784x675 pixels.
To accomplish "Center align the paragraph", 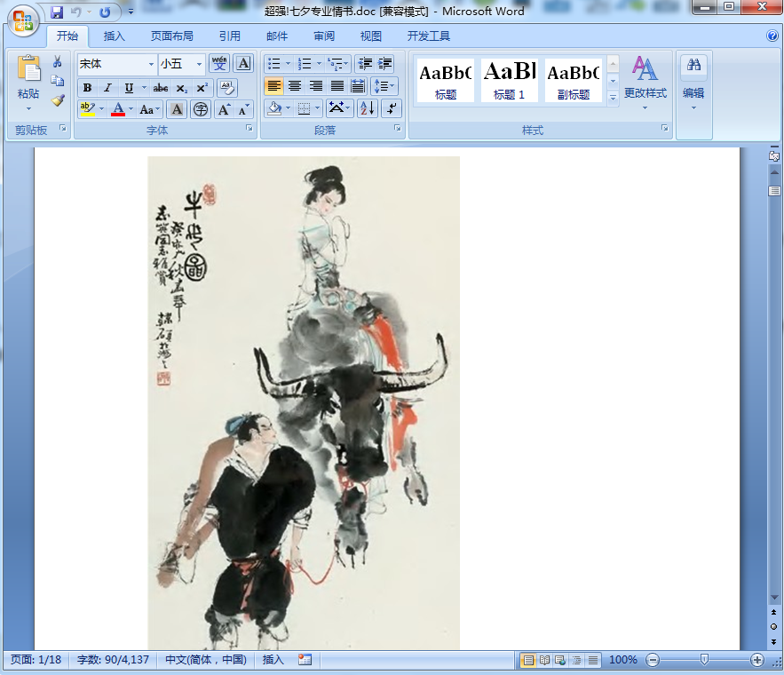I will [295, 86].
